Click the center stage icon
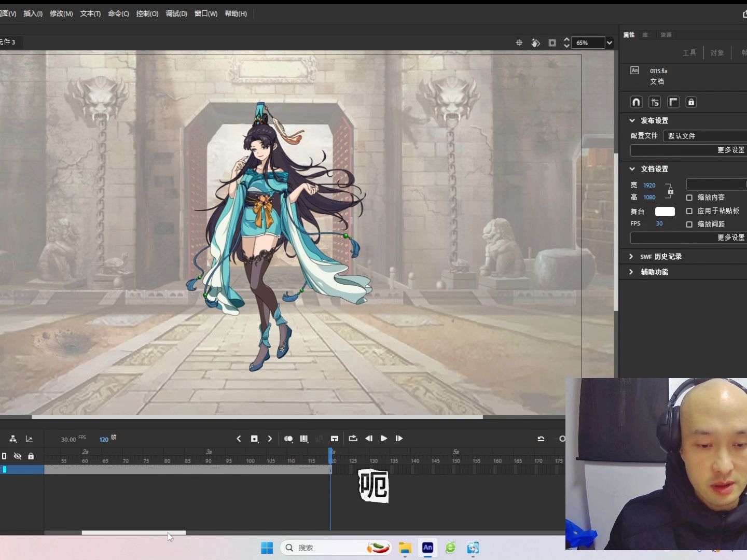Image resolution: width=747 pixels, height=560 pixels. [519, 43]
